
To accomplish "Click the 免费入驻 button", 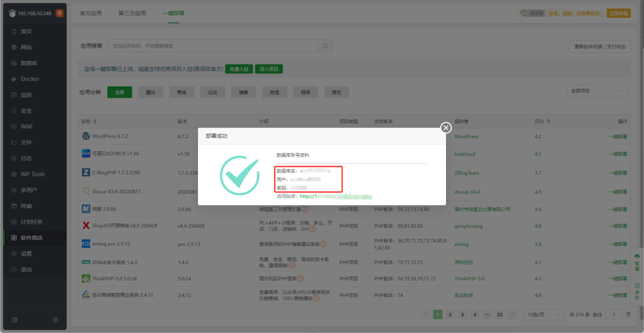I will pyautogui.click(x=239, y=69).
